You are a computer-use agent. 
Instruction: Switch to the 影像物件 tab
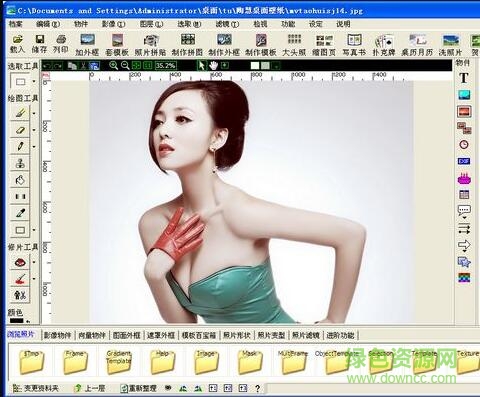(57, 335)
